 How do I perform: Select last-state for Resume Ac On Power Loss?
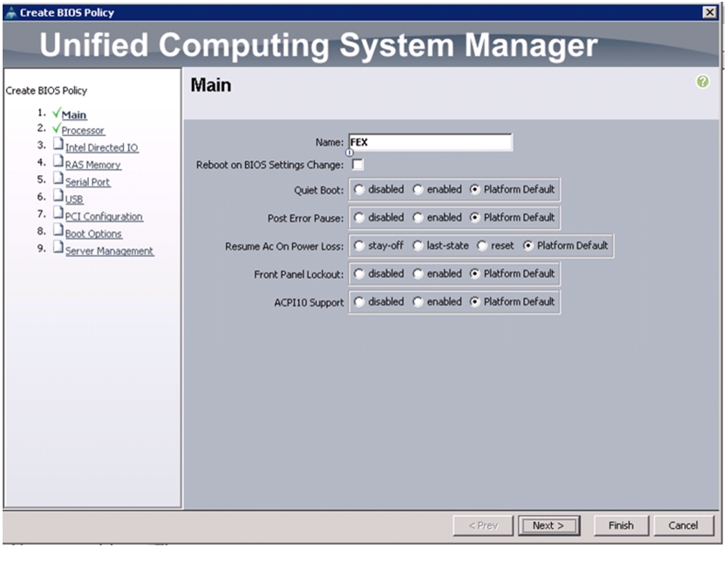418,246
